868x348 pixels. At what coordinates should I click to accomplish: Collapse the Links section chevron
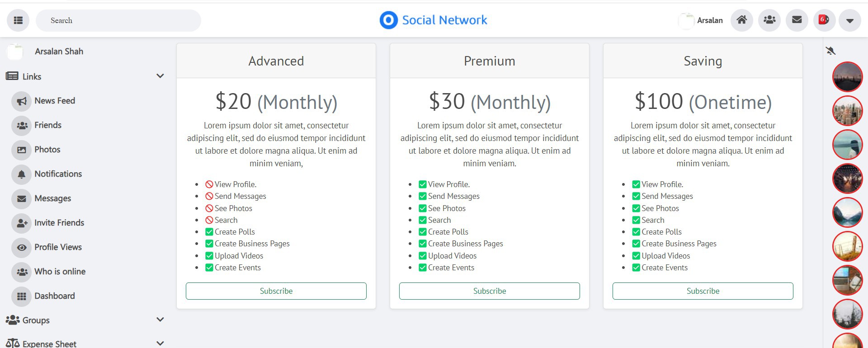(x=160, y=76)
